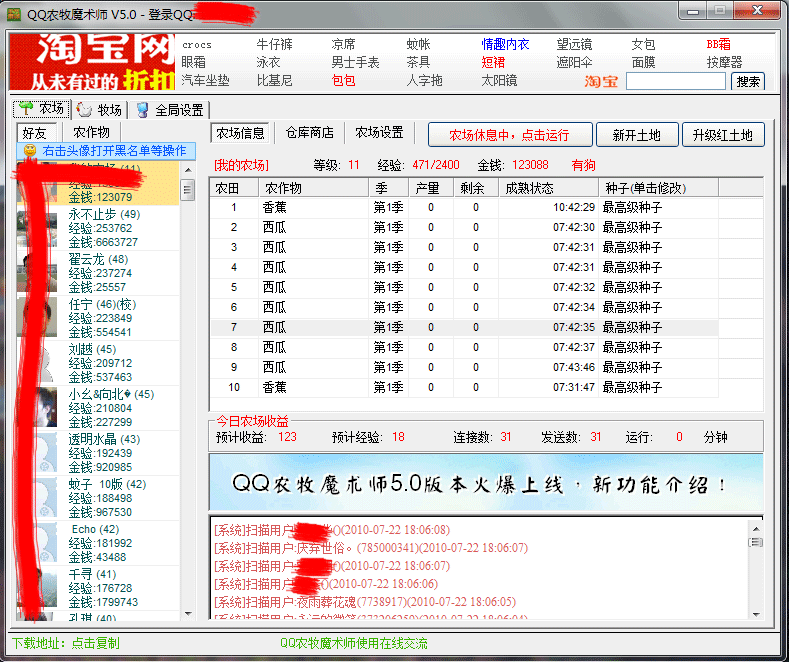
Task: Click 永不止步's avatar thumbnail
Action: 37,229
